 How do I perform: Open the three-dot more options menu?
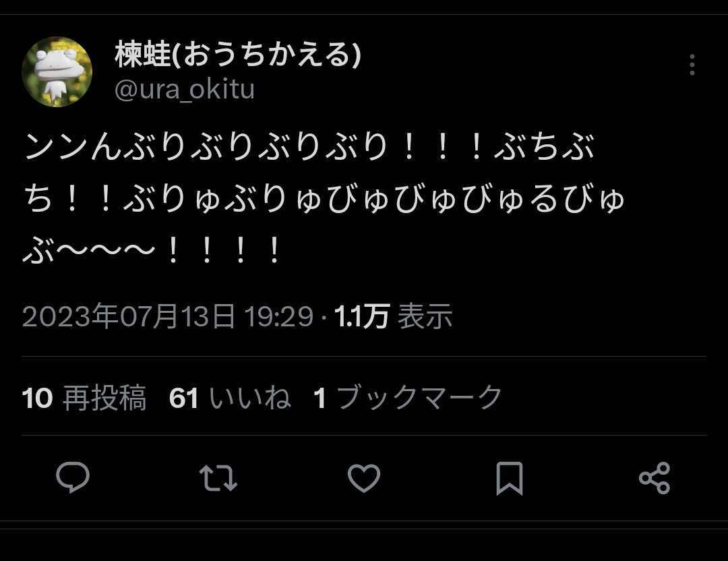692,65
